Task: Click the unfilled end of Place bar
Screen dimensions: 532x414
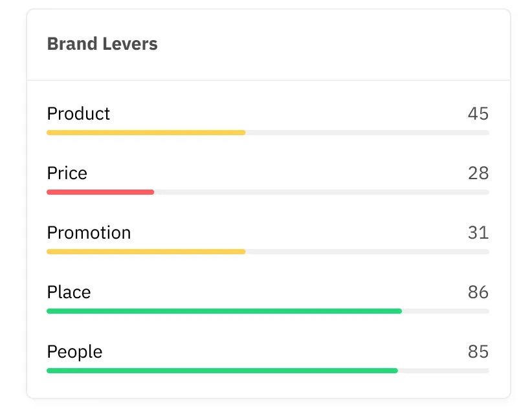Action: (x=445, y=311)
